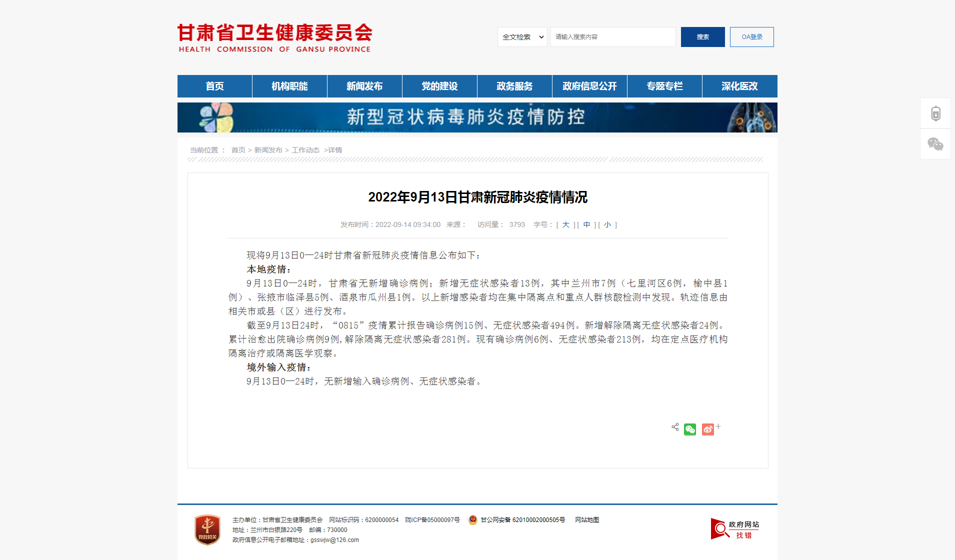
Task: Click the OA登录 login button
Action: [x=751, y=37]
